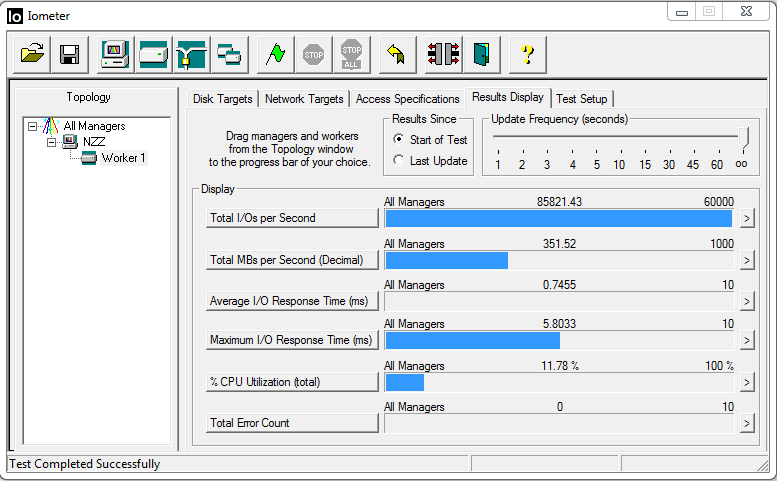Click the NZZ computer icon

coord(70,142)
